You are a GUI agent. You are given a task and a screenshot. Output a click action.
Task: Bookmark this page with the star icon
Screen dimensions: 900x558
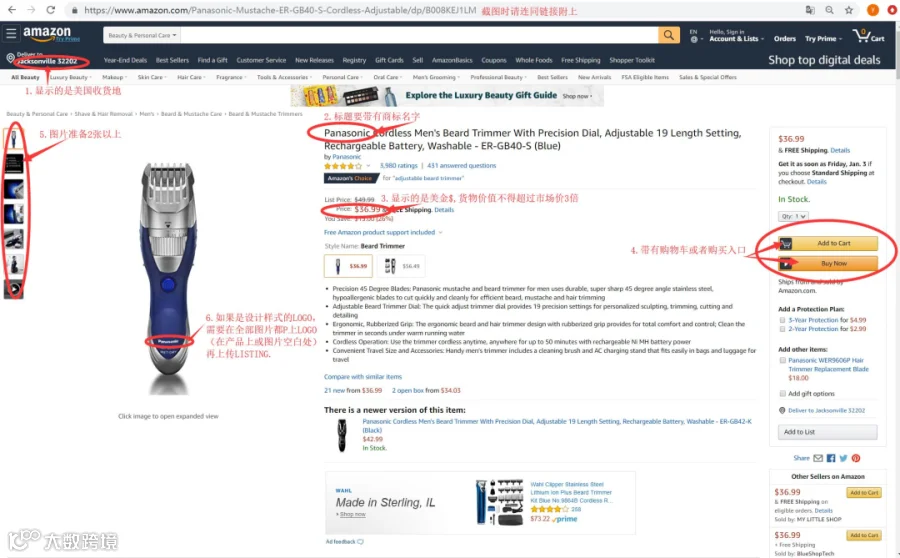point(849,10)
